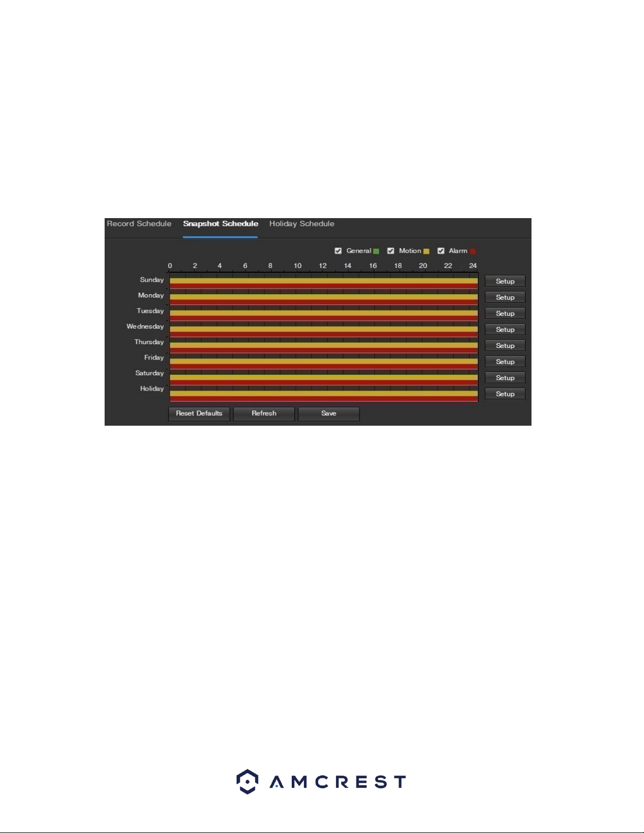The width and height of the screenshot is (644, 833).
Task: Click the Wednesday schedule timeline bar
Action: [x=323, y=330]
